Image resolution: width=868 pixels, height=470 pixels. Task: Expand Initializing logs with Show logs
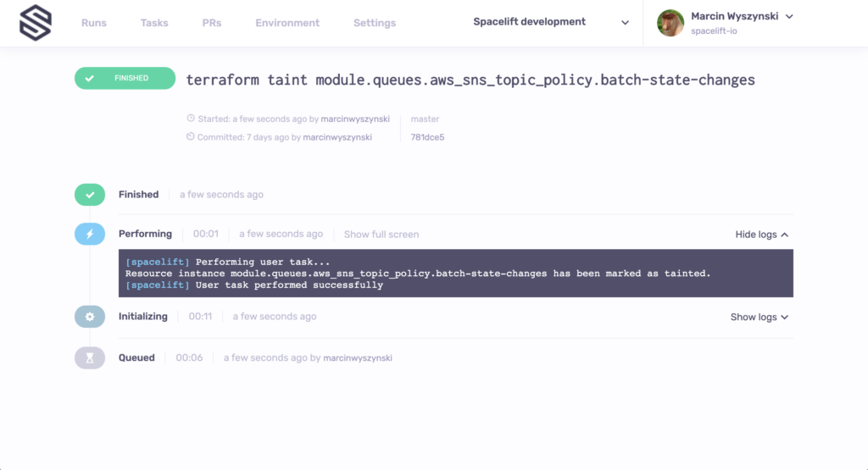(x=759, y=318)
